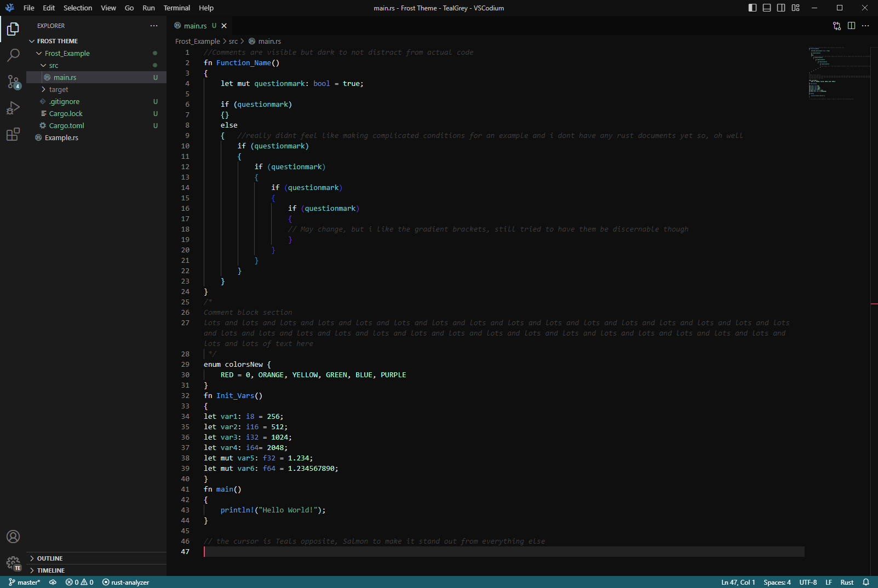878x588 pixels.
Task: Open the Extensions view
Action: coord(13,134)
